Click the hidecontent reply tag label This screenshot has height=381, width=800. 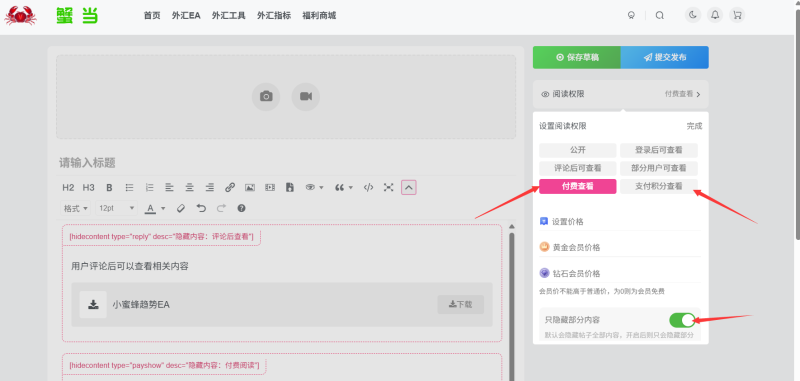(161, 237)
